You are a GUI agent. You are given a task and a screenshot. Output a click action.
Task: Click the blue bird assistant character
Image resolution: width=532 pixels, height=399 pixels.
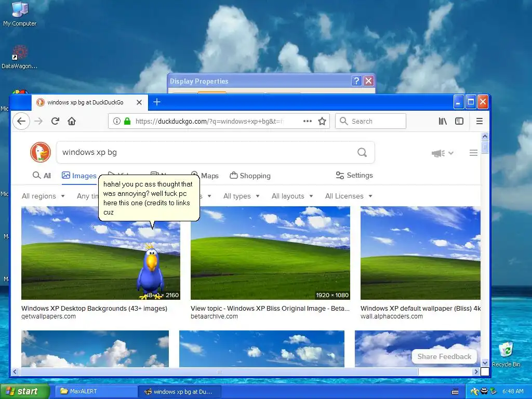pyautogui.click(x=151, y=272)
